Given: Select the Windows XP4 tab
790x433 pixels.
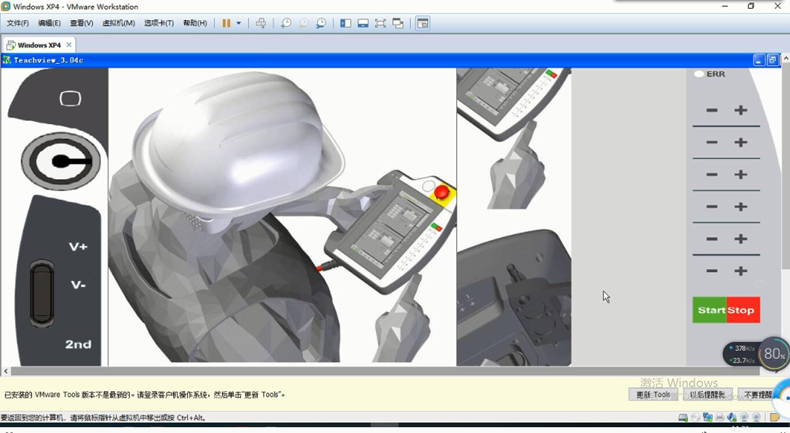Looking at the screenshot, I should (38, 45).
